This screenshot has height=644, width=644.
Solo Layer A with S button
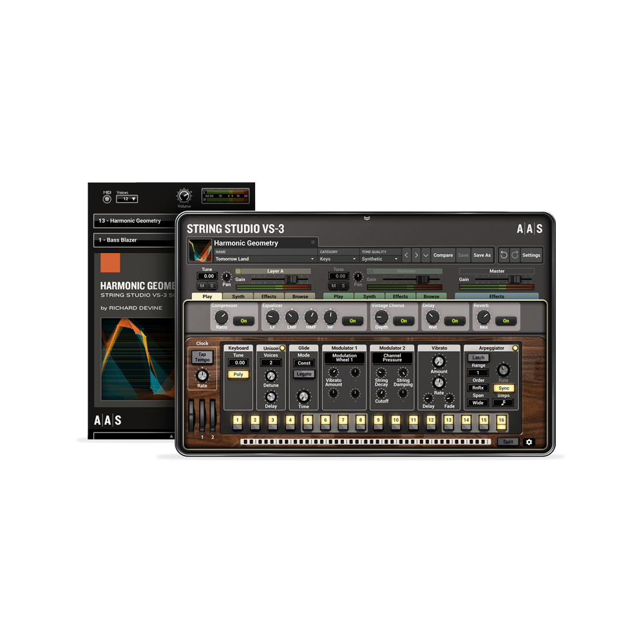[212, 285]
